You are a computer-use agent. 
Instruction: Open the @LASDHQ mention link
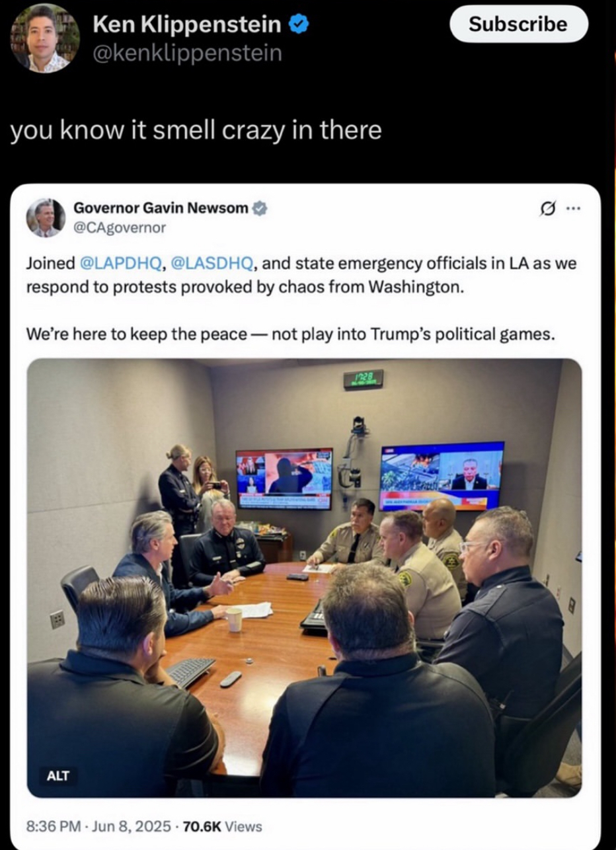tap(212, 264)
